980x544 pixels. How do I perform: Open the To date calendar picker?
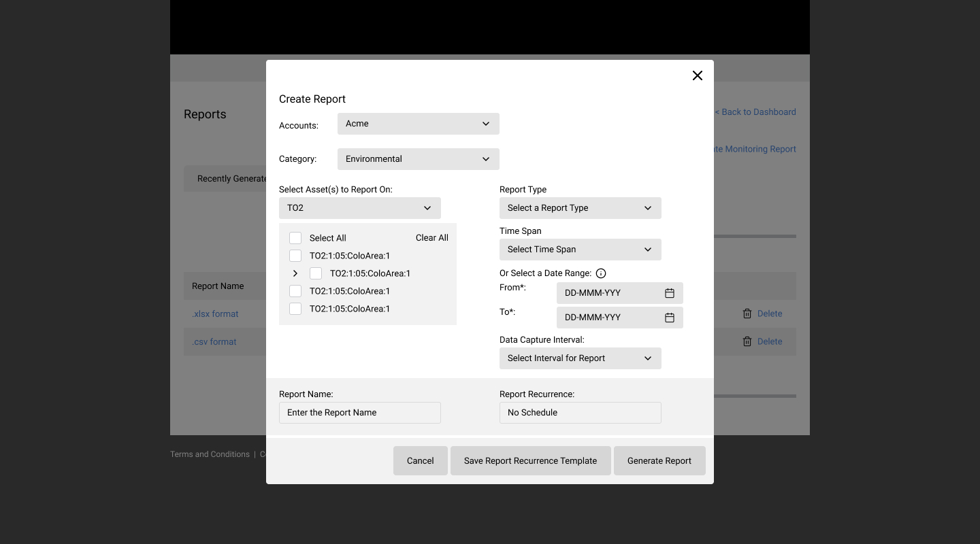pyautogui.click(x=669, y=318)
